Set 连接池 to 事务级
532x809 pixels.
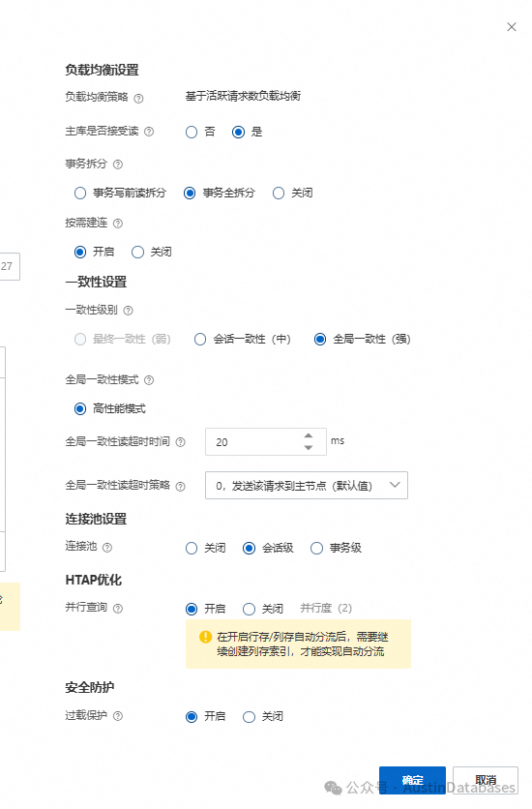pyautogui.click(x=316, y=548)
